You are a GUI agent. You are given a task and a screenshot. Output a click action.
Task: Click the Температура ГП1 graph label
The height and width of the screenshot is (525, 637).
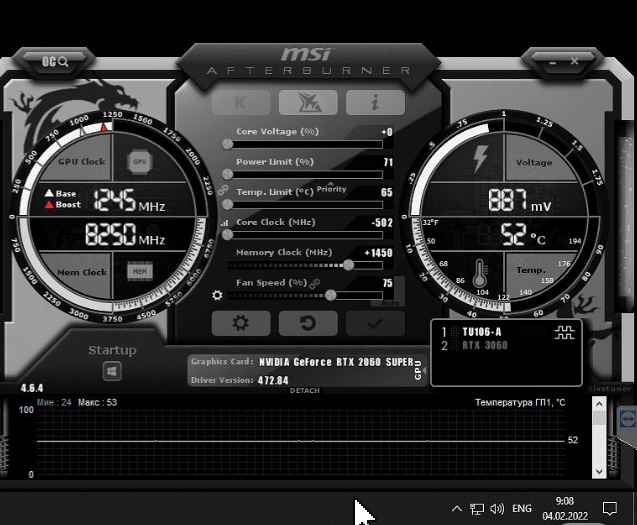[520, 402]
